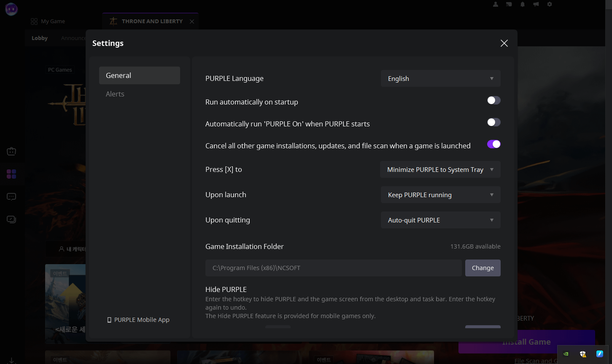Click the NVIDIA system tray icon

pos(566,354)
